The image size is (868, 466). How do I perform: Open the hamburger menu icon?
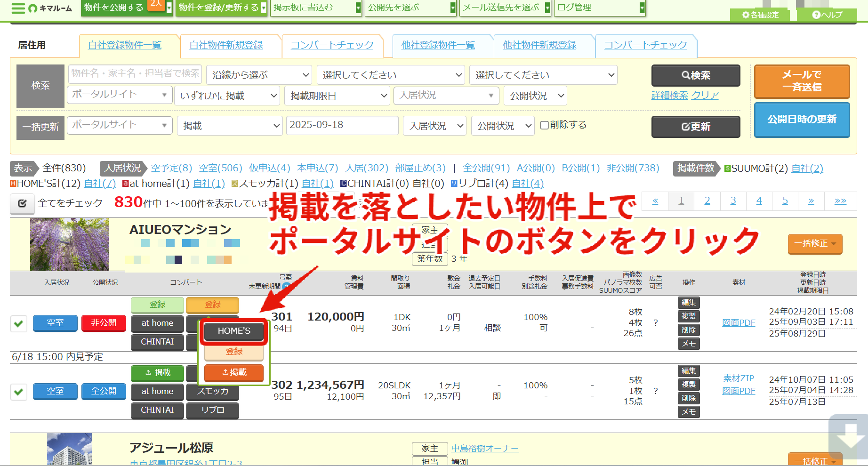click(x=18, y=8)
